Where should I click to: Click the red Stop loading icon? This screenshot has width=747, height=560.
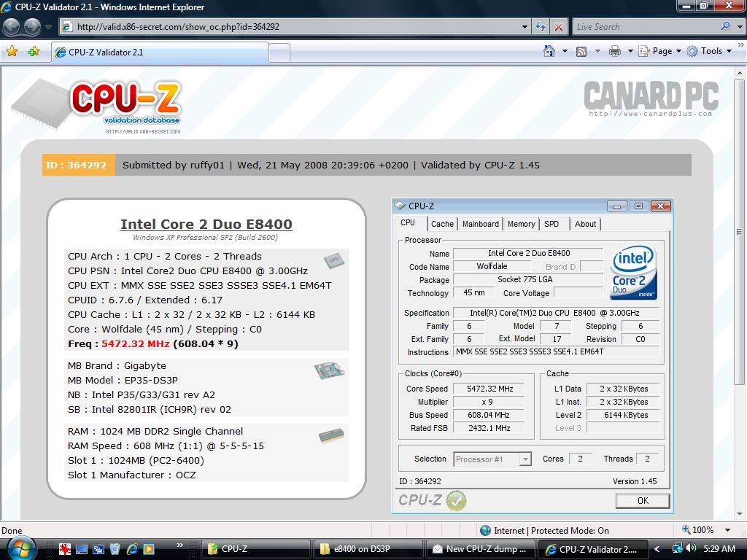(x=559, y=27)
